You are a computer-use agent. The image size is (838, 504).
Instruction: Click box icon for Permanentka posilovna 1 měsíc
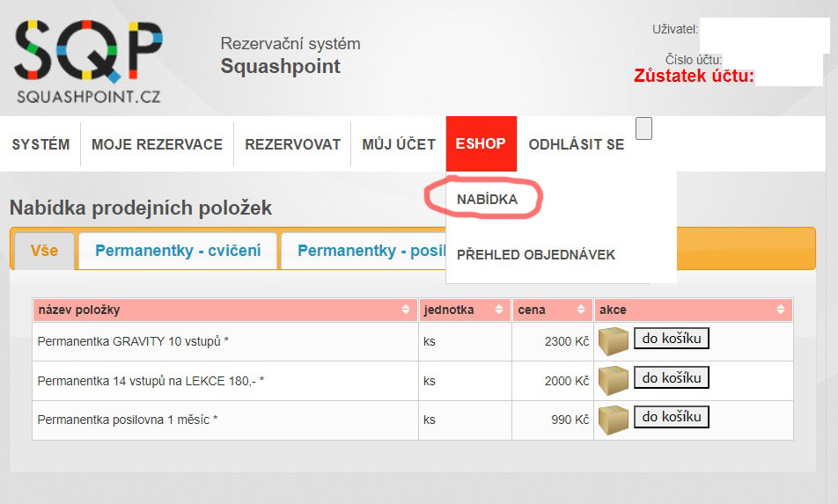[x=614, y=420]
